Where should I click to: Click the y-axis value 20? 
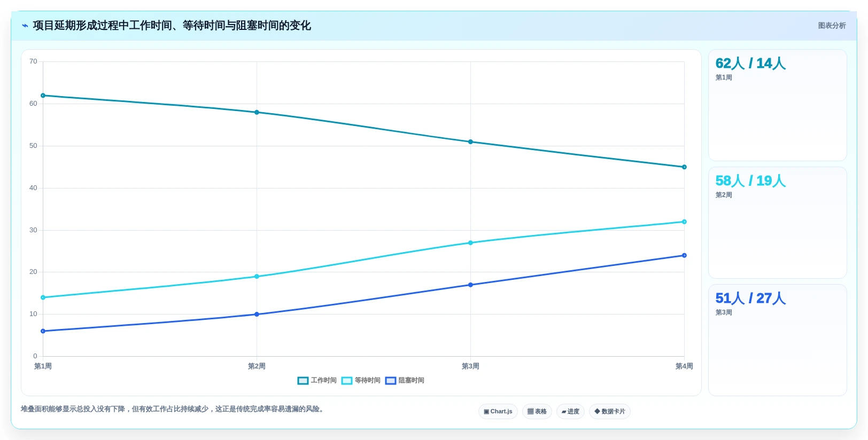pyautogui.click(x=33, y=272)
